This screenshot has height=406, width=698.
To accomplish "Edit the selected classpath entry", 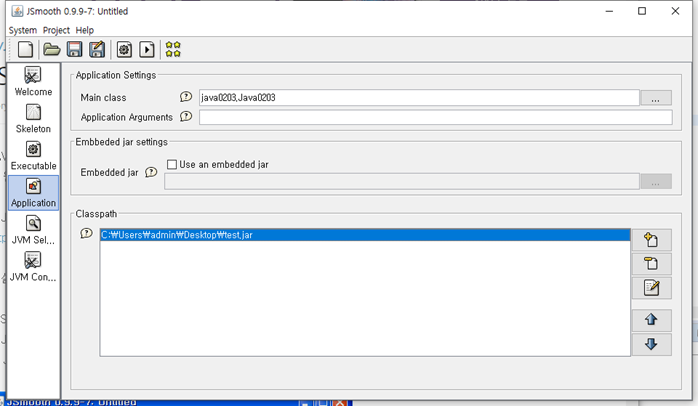I will [651, 288].
